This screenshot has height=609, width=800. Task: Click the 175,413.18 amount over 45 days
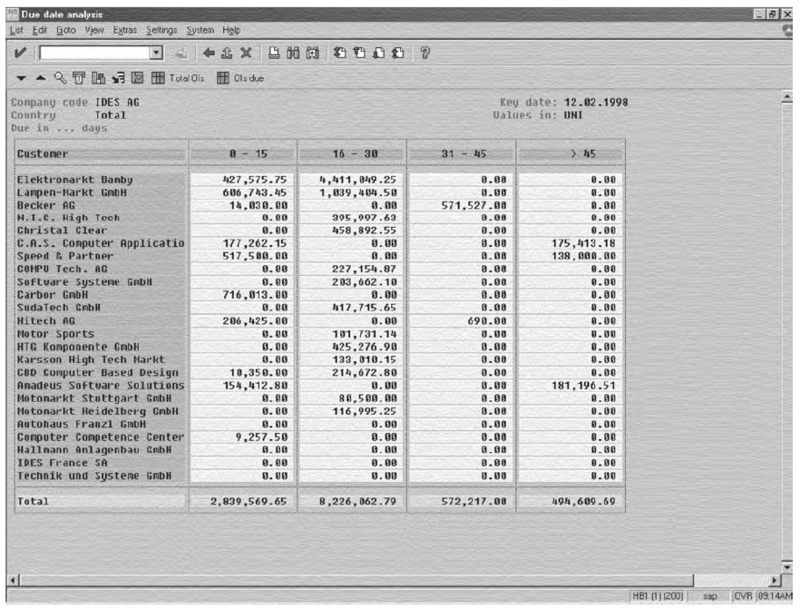(583, 243)
